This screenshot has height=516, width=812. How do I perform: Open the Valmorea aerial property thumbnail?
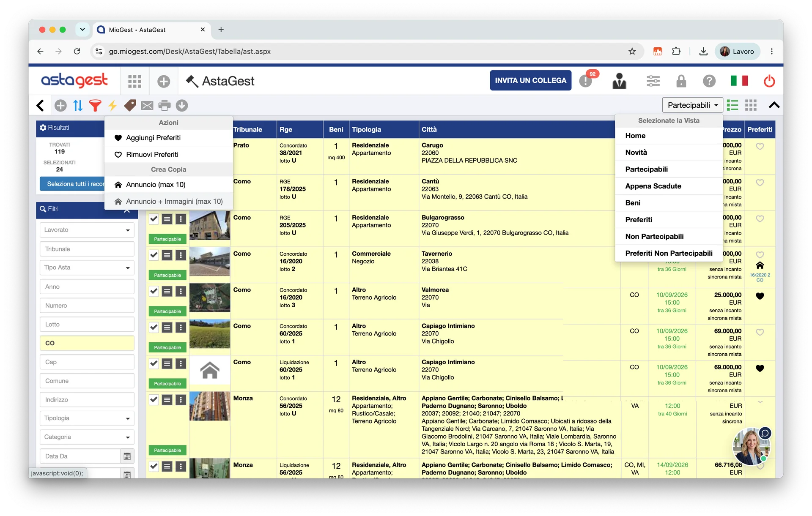[x=210, y=298]
